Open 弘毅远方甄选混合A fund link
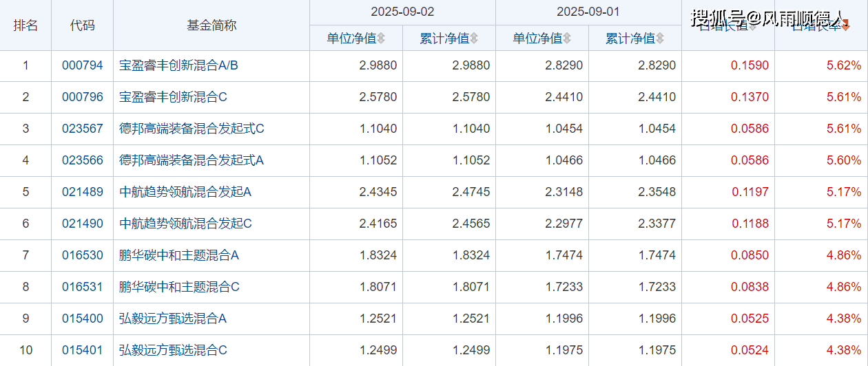 tap(173, 319)
